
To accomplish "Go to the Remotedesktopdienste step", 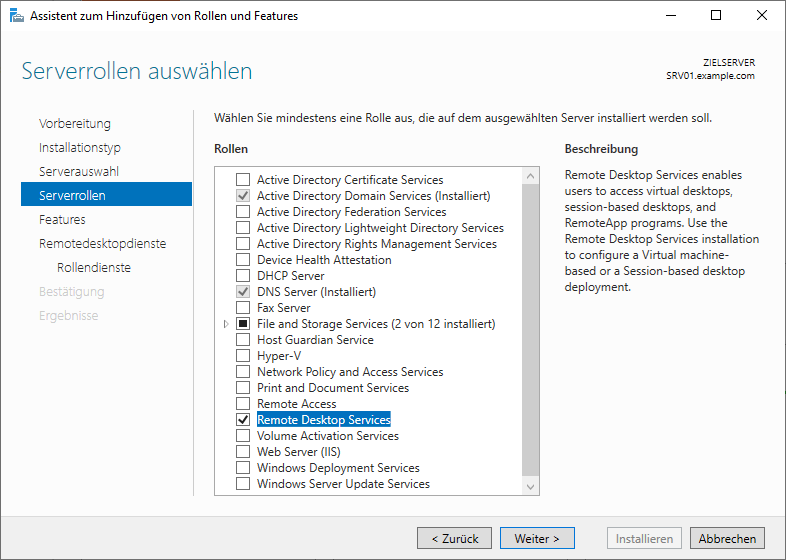I will pos(102,244).
